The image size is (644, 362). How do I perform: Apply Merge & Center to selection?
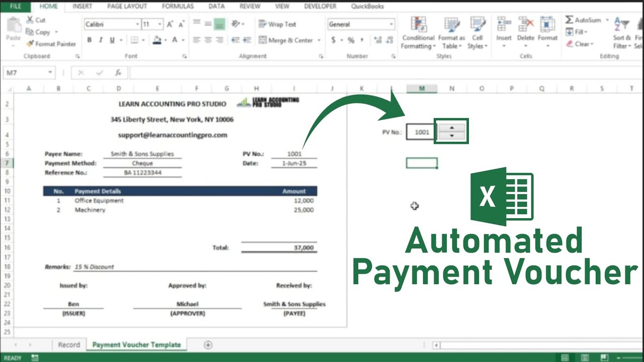tap(283, 40)
